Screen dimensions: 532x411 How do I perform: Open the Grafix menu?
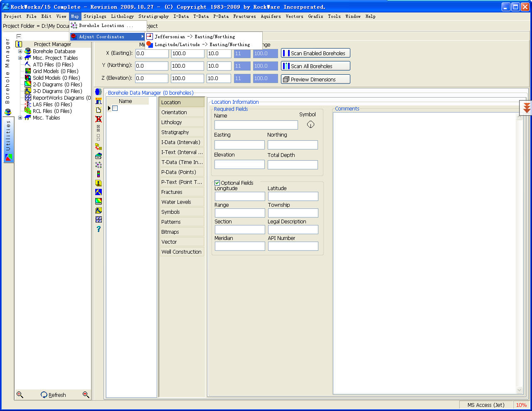[315, 17]
